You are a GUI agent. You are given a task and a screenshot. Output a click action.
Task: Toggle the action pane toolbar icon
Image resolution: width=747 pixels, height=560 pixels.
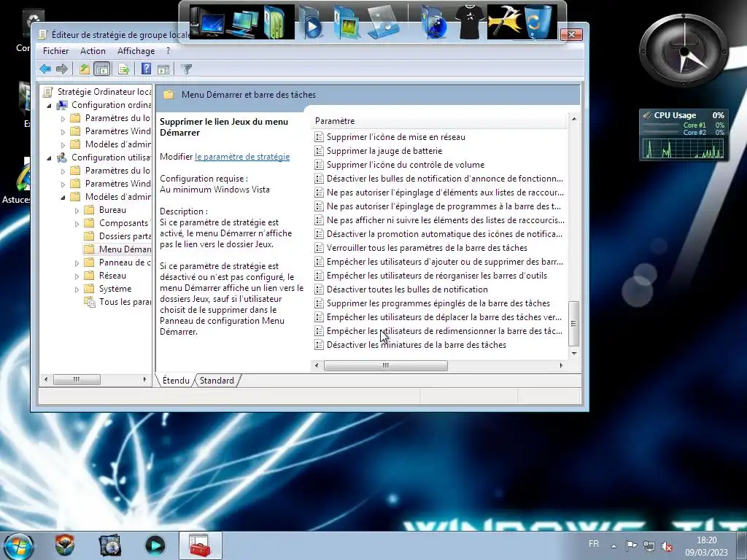pos(163,69)
